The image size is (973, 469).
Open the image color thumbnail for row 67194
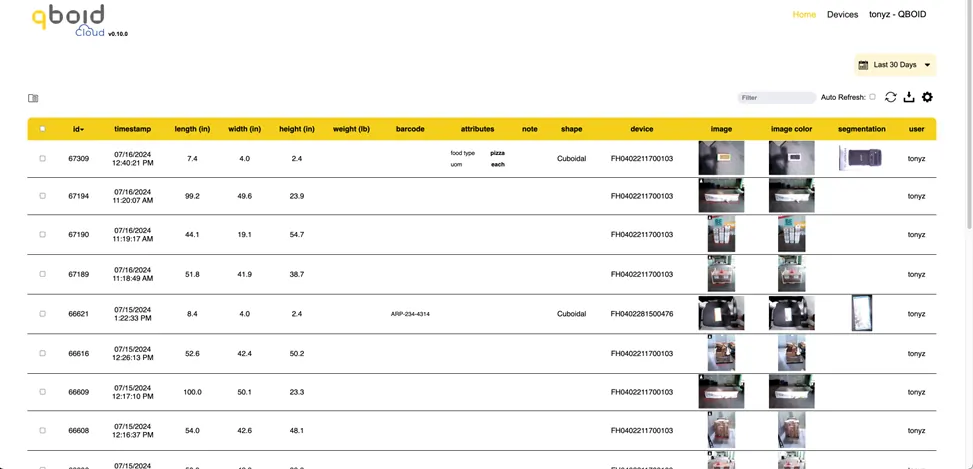[x=791, y=195]
